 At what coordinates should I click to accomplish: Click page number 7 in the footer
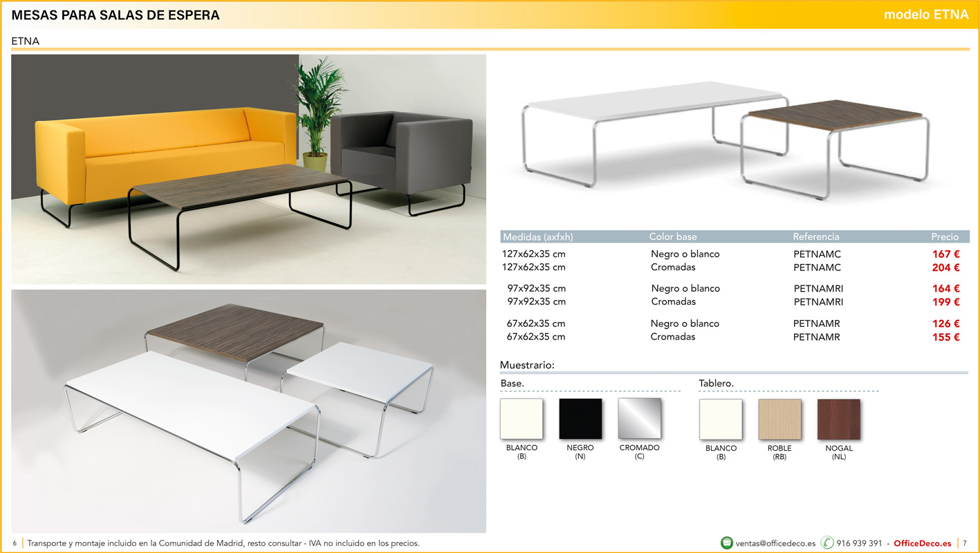coord(965,543)
